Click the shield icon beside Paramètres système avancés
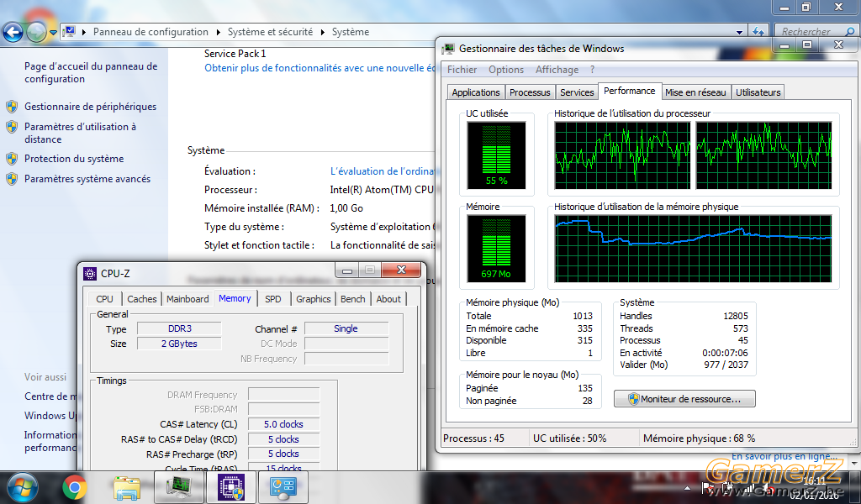This screenshot has height=504, width=861. point(12,179)
